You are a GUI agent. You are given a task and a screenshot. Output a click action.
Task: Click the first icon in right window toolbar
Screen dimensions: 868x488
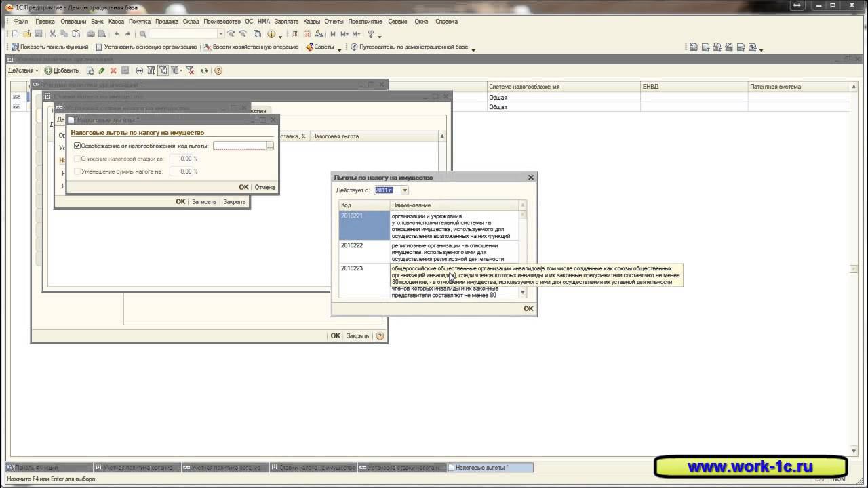click(694, 47)
